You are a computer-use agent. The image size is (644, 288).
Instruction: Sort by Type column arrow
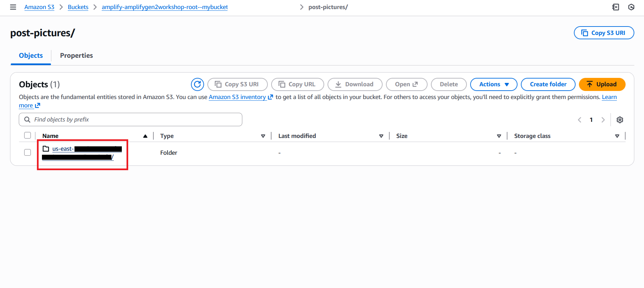(x=263, y=136)
